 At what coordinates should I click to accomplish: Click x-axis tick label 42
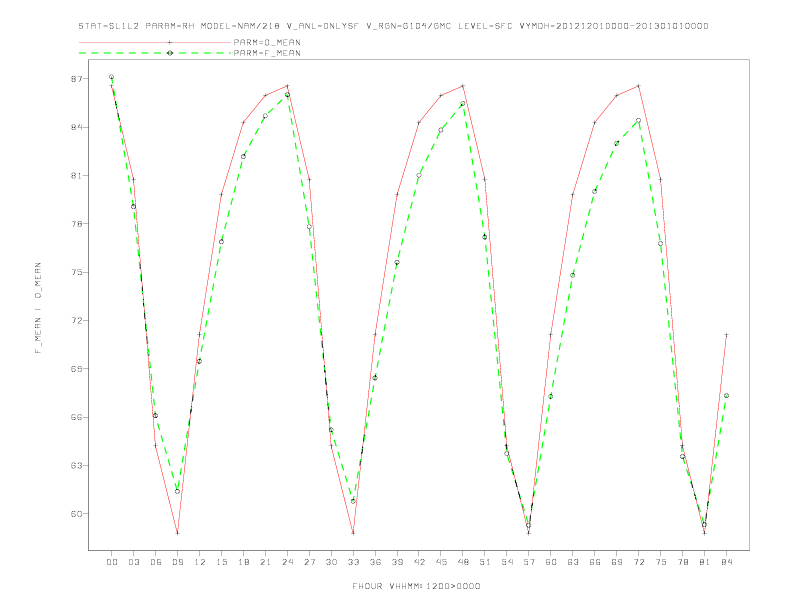[x=419, y=562]
